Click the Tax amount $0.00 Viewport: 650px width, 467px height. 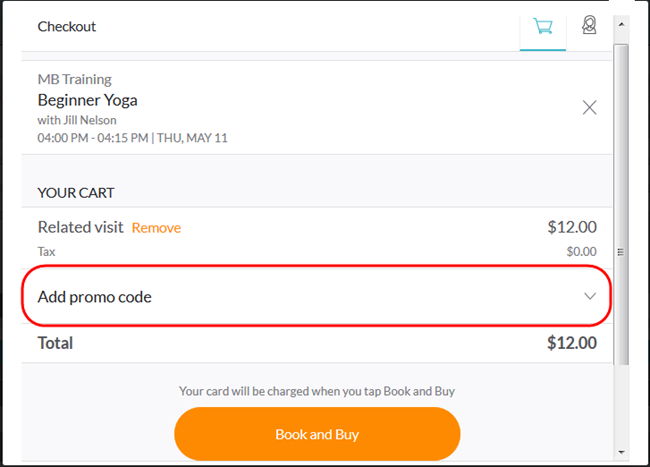[x=582, y=252]
